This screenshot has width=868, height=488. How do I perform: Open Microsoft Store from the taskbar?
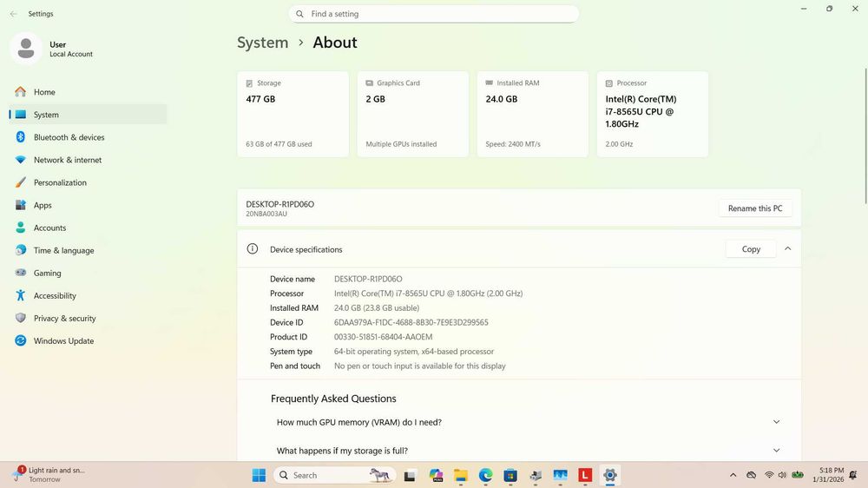pyautogui.click(x=510, y=475)
